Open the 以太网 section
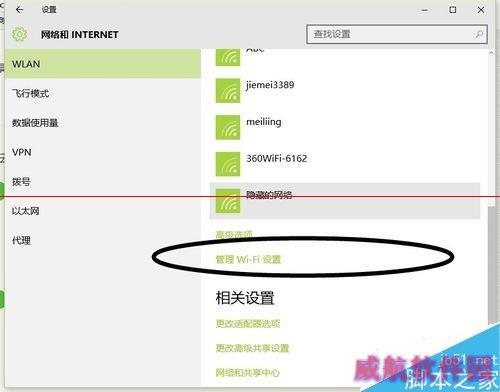 pos(103,211)
